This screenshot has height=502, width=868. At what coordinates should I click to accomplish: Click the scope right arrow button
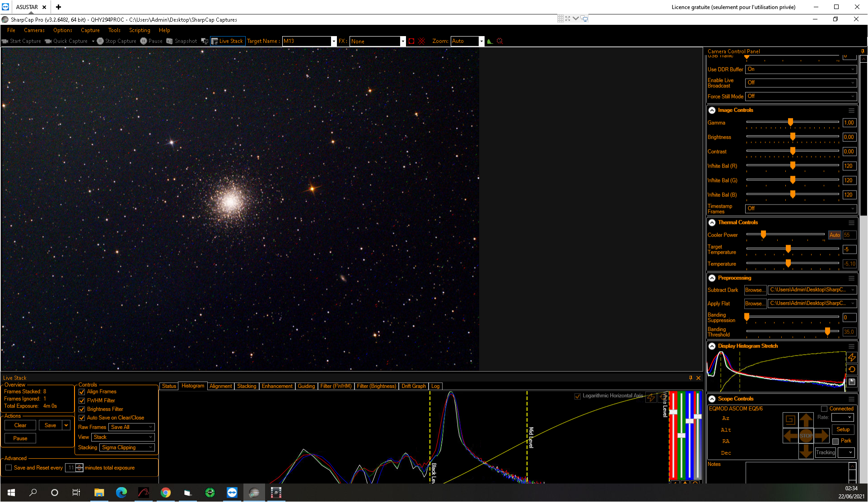pyautogui.click(x=821, y=436)
